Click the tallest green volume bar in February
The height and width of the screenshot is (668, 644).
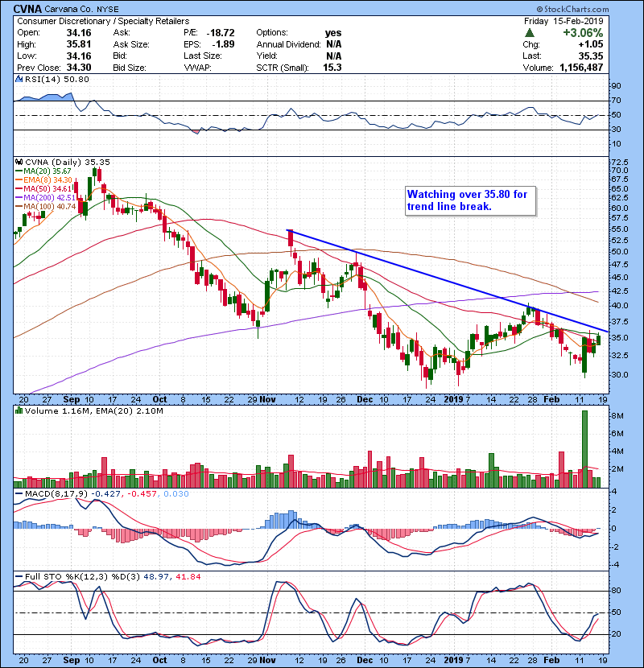coord(584,449)
